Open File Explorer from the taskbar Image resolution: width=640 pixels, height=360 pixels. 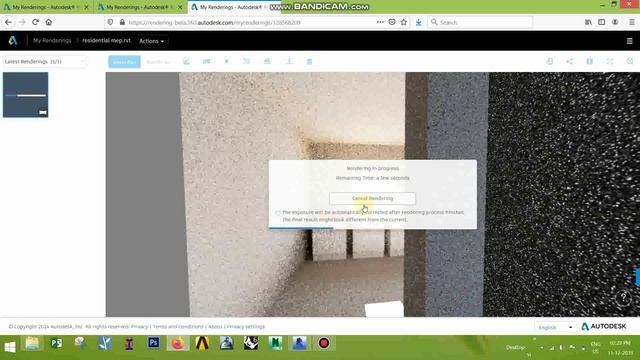(x=32, y=343)
